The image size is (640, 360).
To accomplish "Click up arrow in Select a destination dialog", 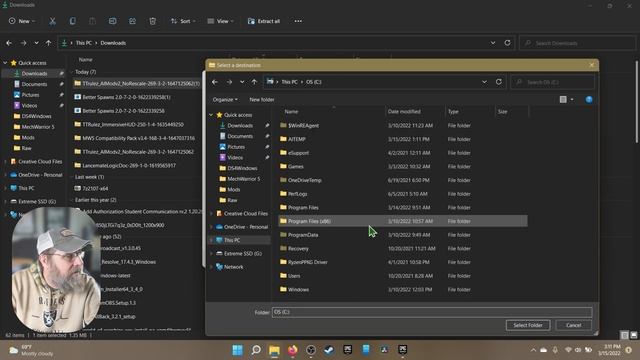I will click(254, 82).
